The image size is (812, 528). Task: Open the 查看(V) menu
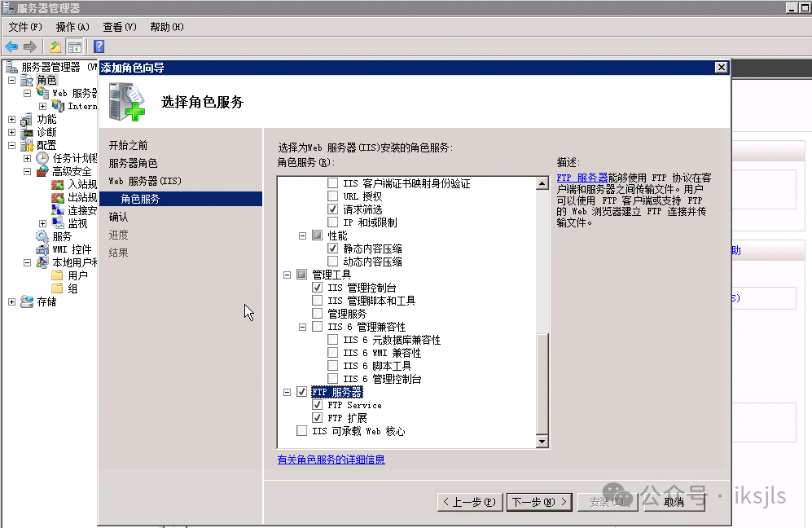[x=119, y=26]
